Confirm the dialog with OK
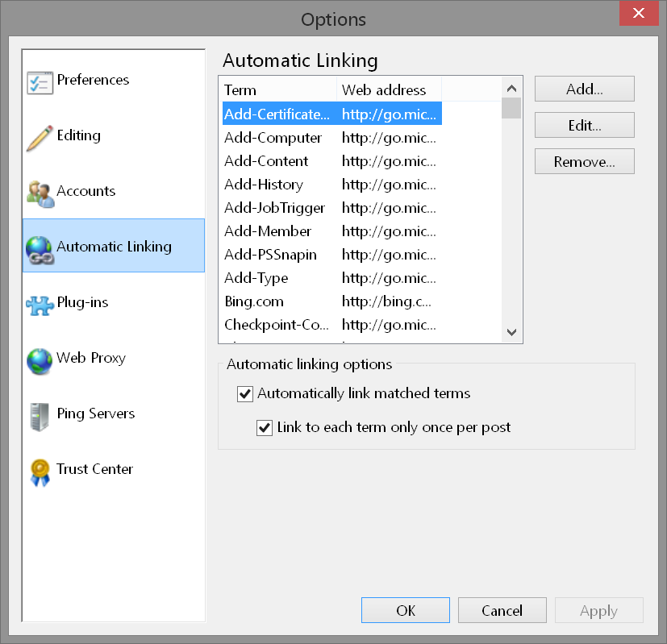This screenshot has height=644, width=667. tap(406, 610)
